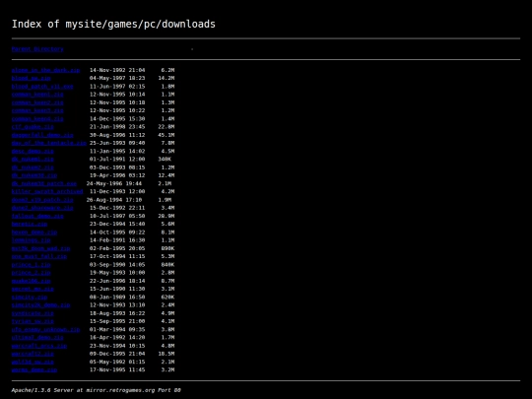Screen dimensions: 532x399
Task: Open the dk_nukem3d_patch.exe link
Action: [43, 184]
